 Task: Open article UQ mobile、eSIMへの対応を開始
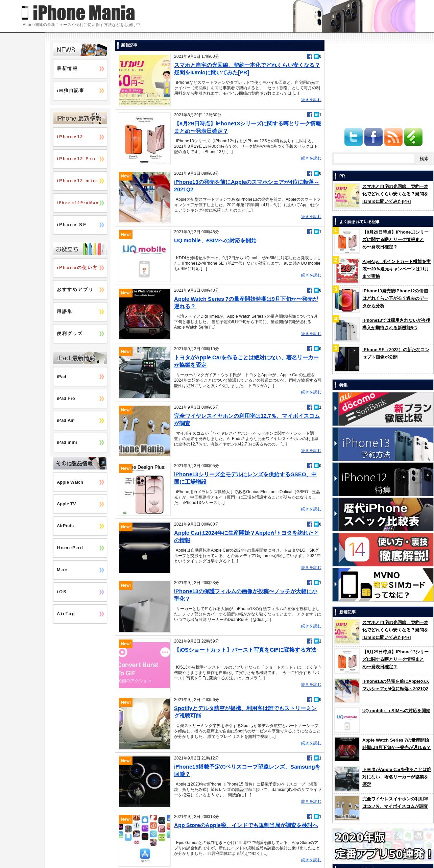coord(215,241)
